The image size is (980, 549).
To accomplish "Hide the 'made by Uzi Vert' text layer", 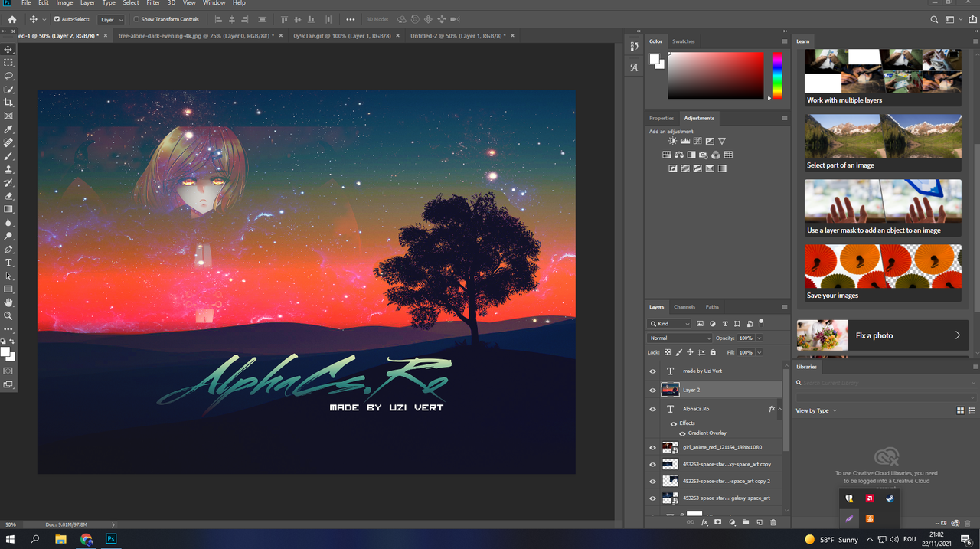I will click(653, 371).
